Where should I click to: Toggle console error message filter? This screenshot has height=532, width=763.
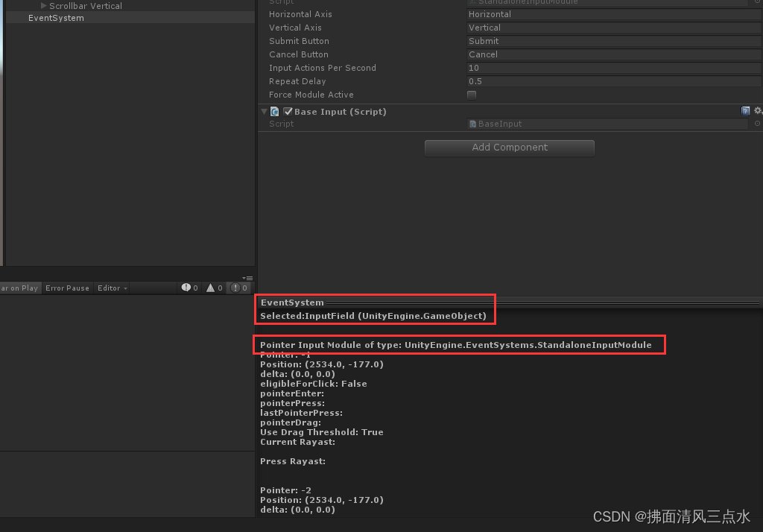239,288
